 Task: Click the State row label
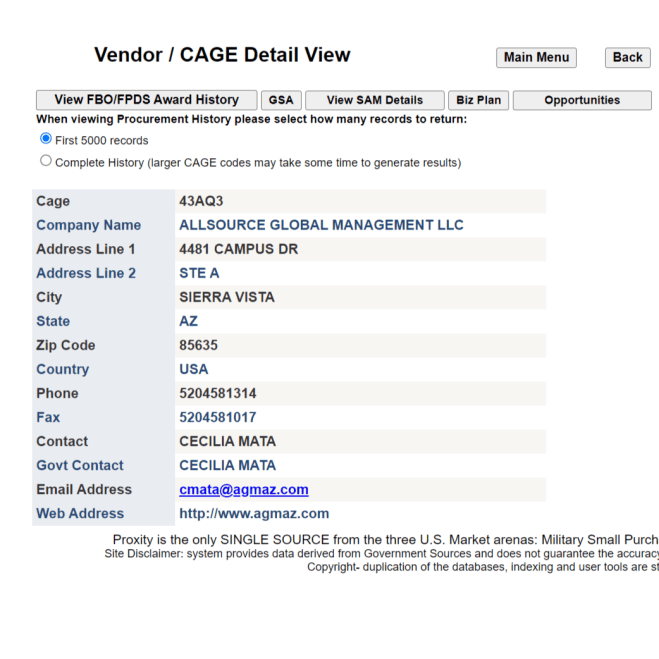(x=53, y=321)
